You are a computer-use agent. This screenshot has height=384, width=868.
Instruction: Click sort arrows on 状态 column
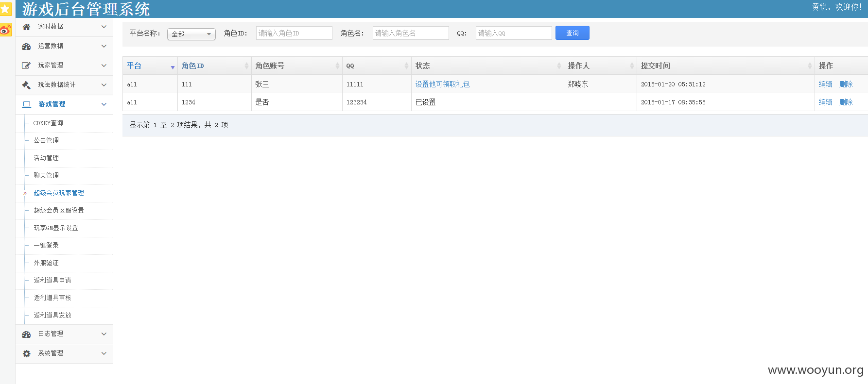click(559, 66)
